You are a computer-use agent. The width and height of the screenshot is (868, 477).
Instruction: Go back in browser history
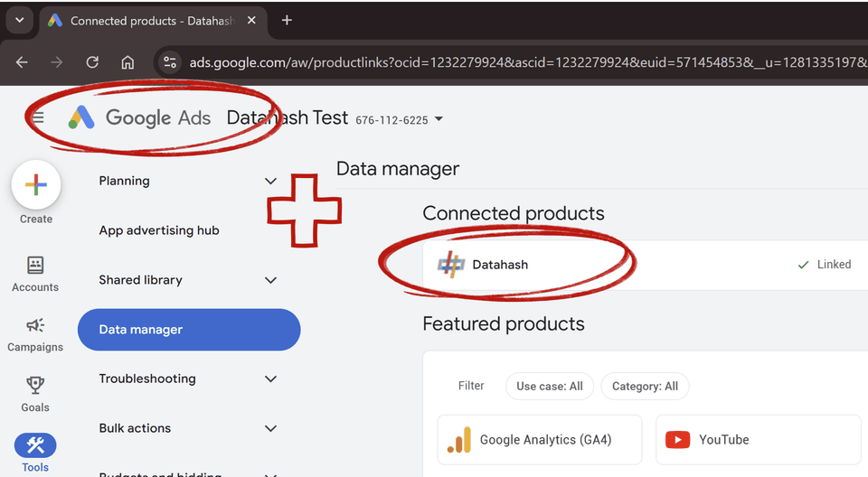tap(22, 62)
